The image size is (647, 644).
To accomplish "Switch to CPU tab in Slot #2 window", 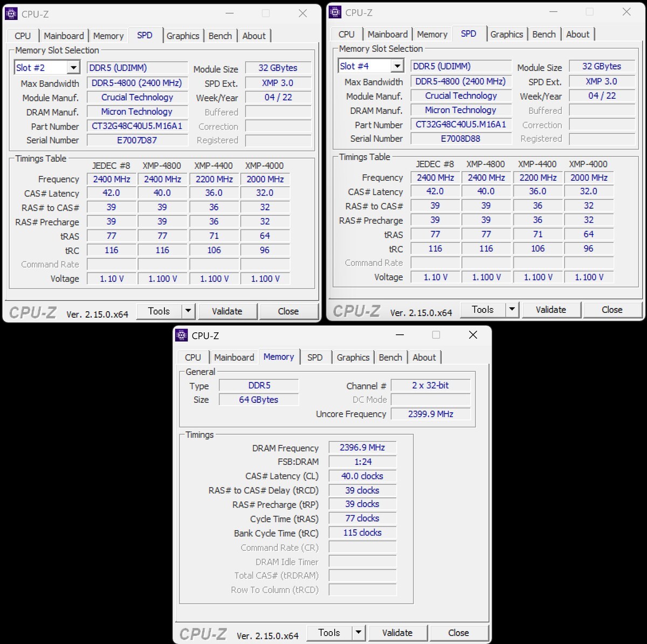I will point(23,36).
